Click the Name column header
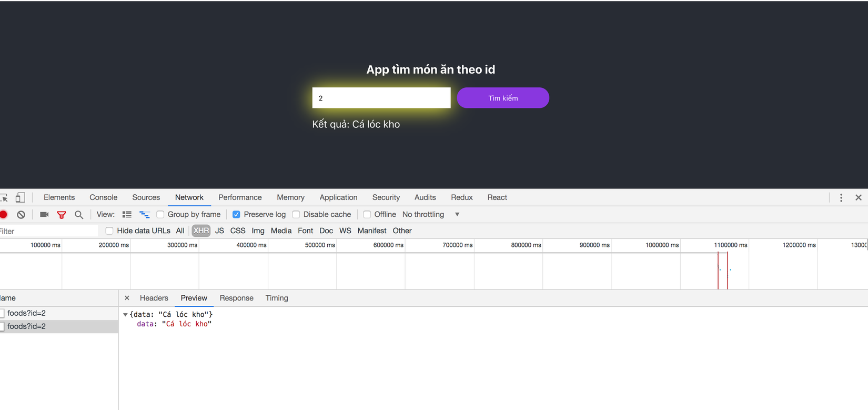The image size is (868, 410). point(59,298)
